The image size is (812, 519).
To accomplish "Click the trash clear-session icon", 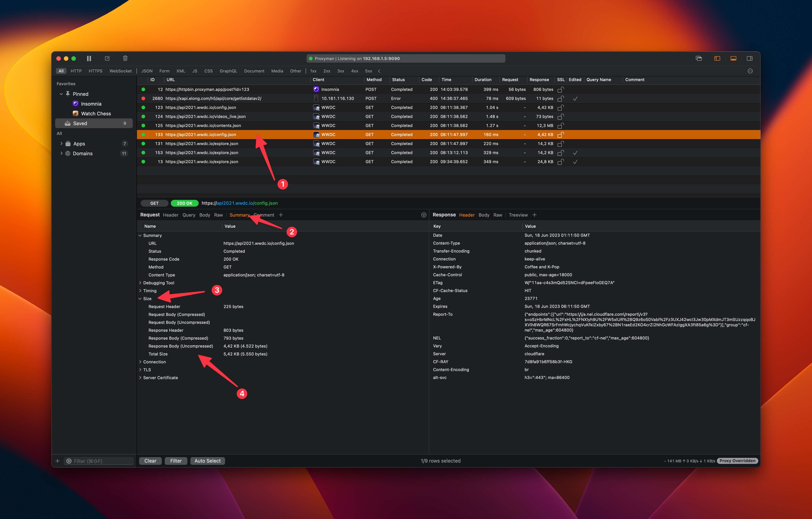I will [x=125, y=58].
